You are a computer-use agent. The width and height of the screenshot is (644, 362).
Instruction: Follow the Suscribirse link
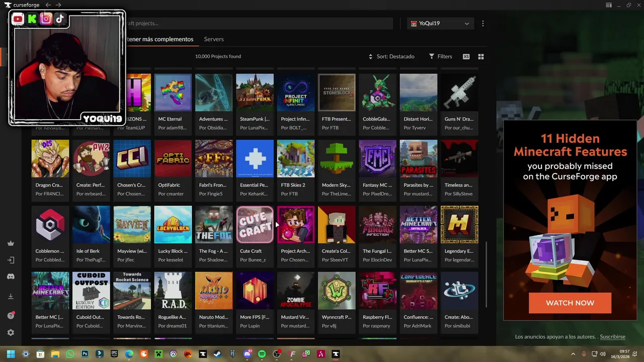click(x=612, y=337)
